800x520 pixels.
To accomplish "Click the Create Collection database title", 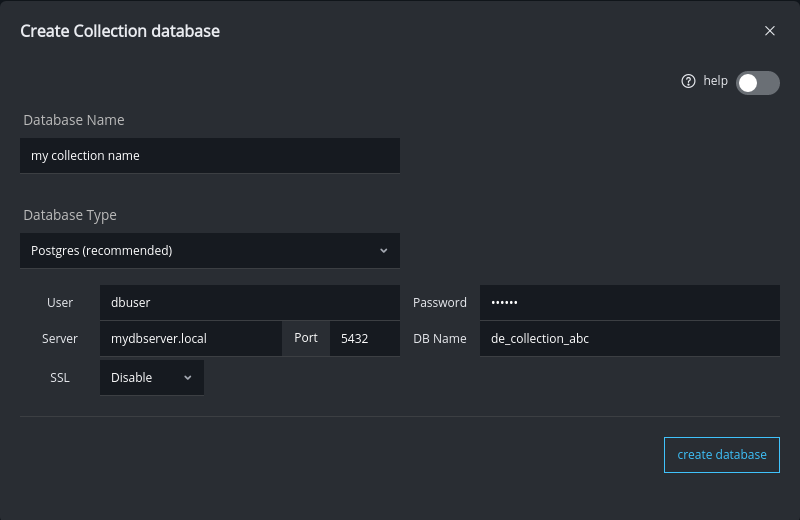I will [120, 31].
